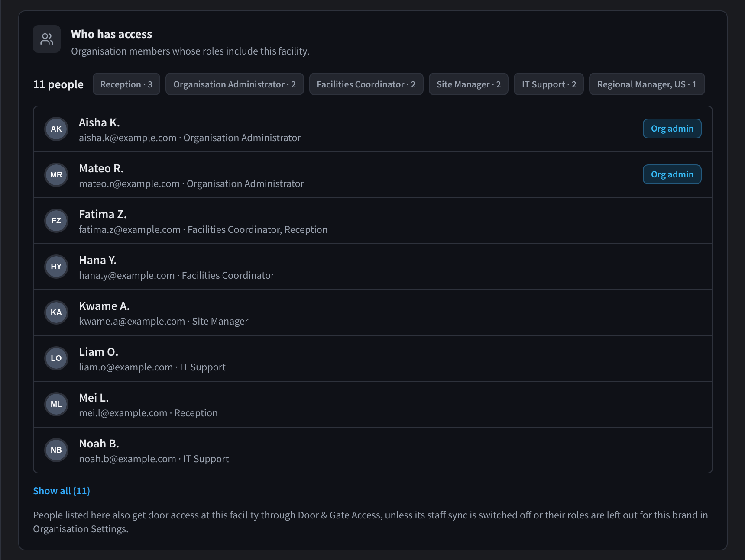Select mei.l@example.com details line
This screenshot has height=560, width=745.
pos(148,413)
